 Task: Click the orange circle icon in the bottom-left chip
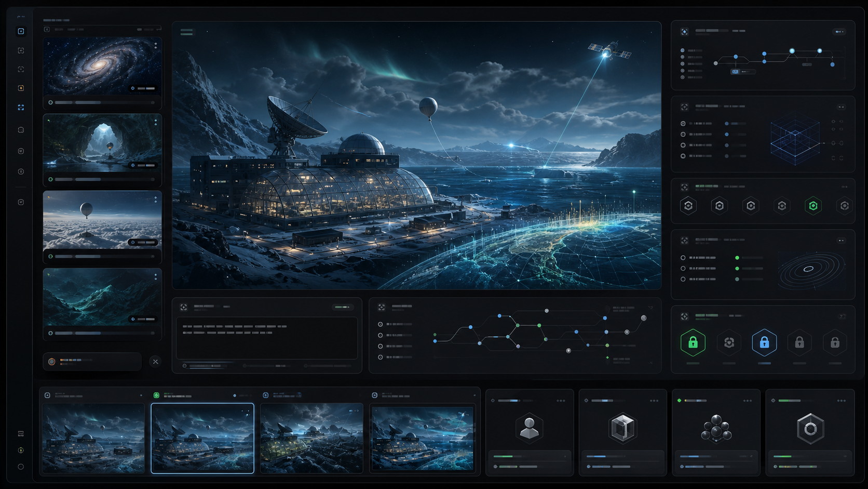pos(52,362)
